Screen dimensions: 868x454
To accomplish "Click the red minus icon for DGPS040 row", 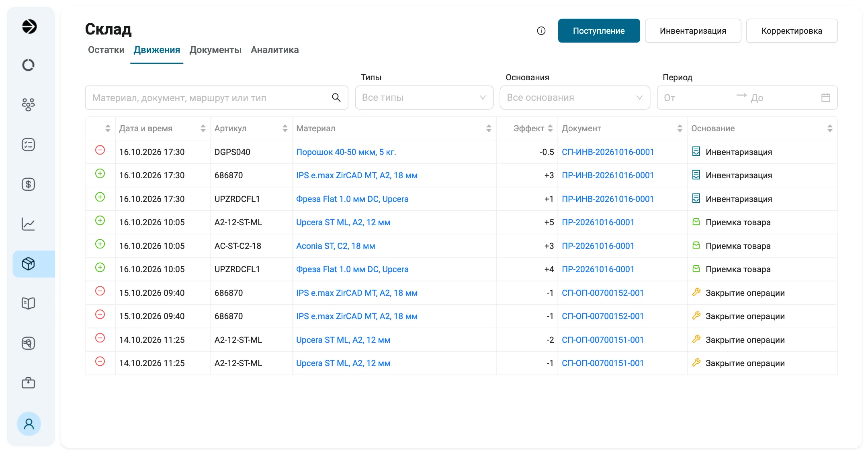I will click(x=100, y=150).
